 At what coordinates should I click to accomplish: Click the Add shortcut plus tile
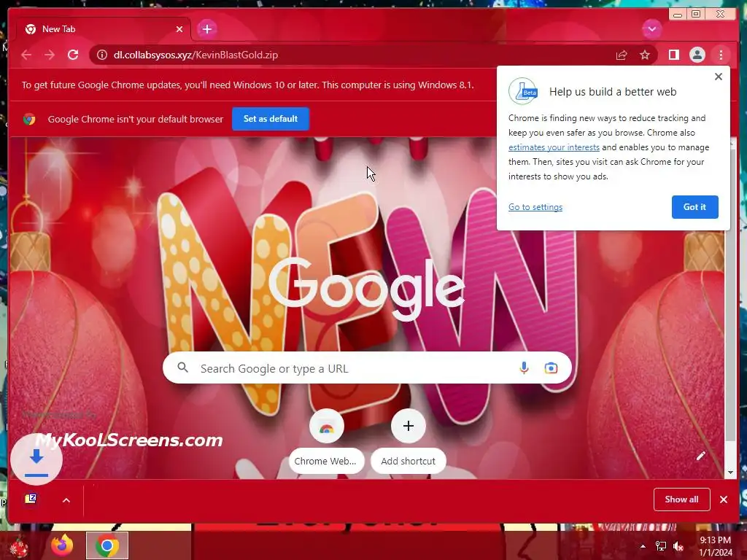click(409, 440)
